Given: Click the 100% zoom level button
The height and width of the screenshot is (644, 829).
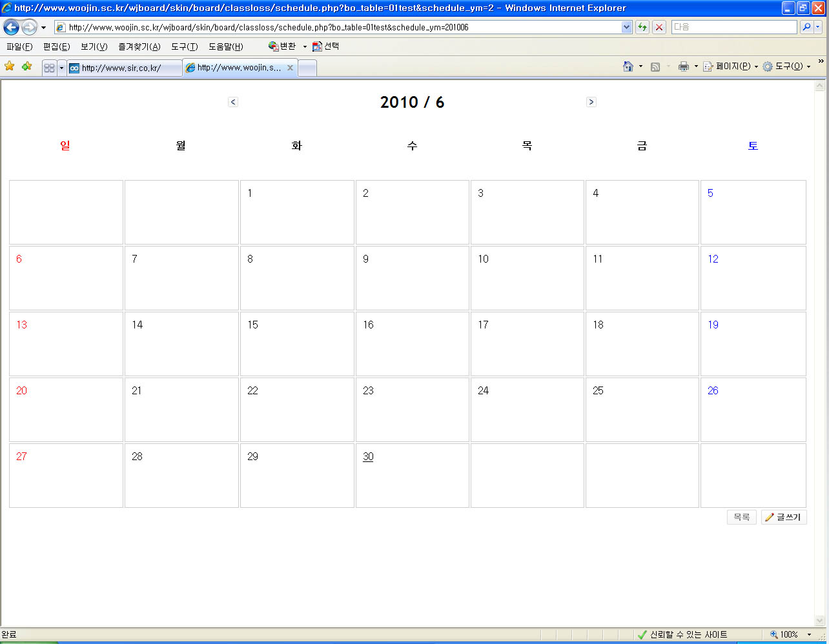Looking at the screenshot, I should pos(784,635).
